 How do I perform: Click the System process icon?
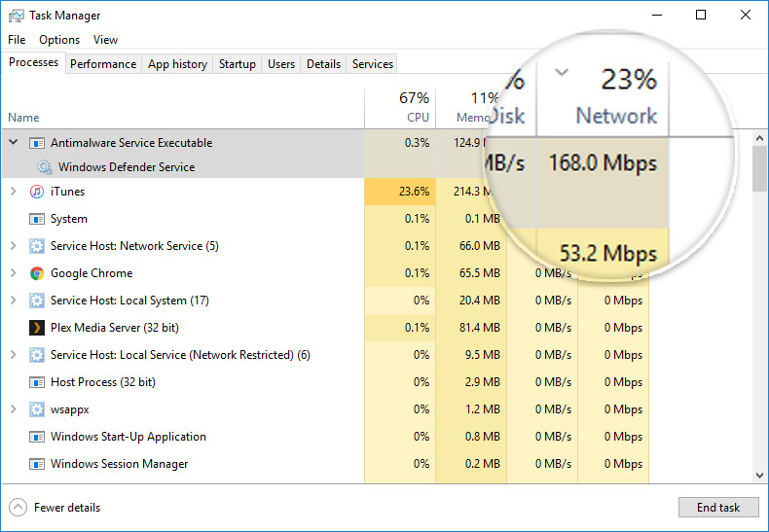click(37, 219)
